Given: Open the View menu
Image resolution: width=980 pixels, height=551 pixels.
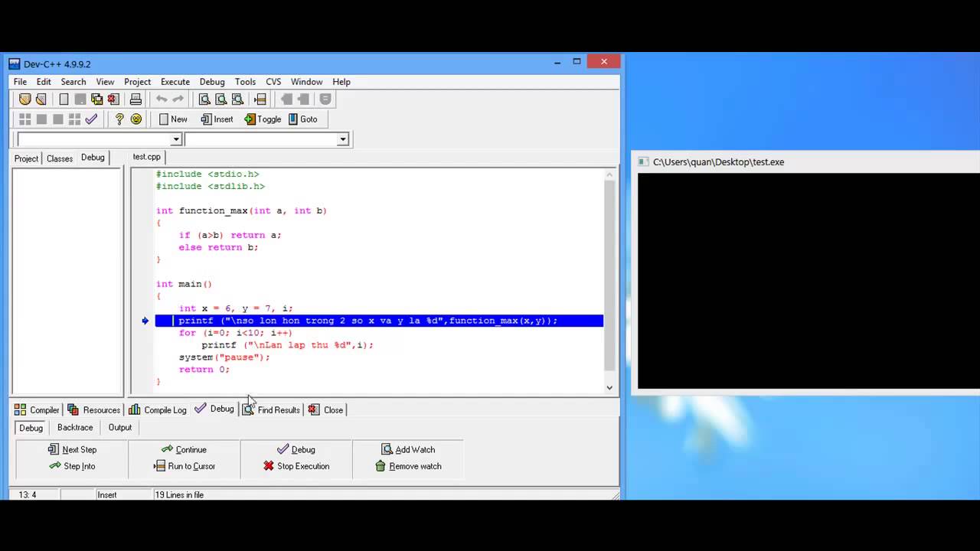Looking at the screenshot, I should coord(105,82).
